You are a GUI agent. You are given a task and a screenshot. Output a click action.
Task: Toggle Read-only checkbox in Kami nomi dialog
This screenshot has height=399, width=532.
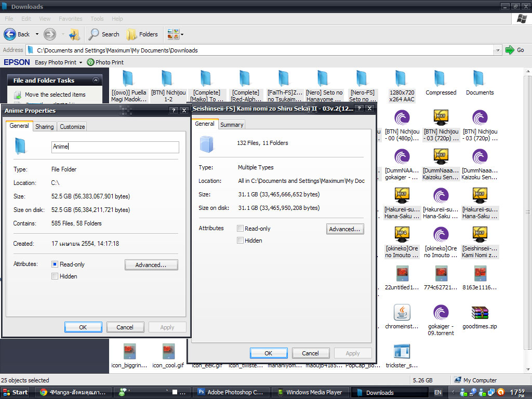pos(240,229)
